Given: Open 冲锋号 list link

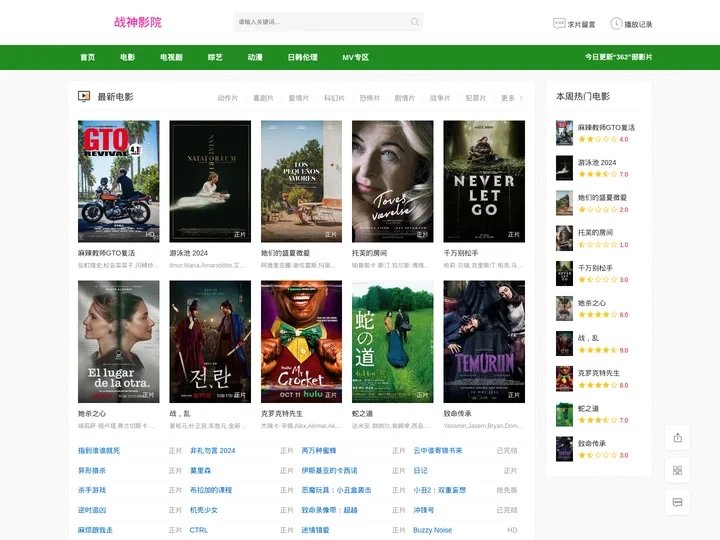Looking at the screenshot, I should pos(423,510).
